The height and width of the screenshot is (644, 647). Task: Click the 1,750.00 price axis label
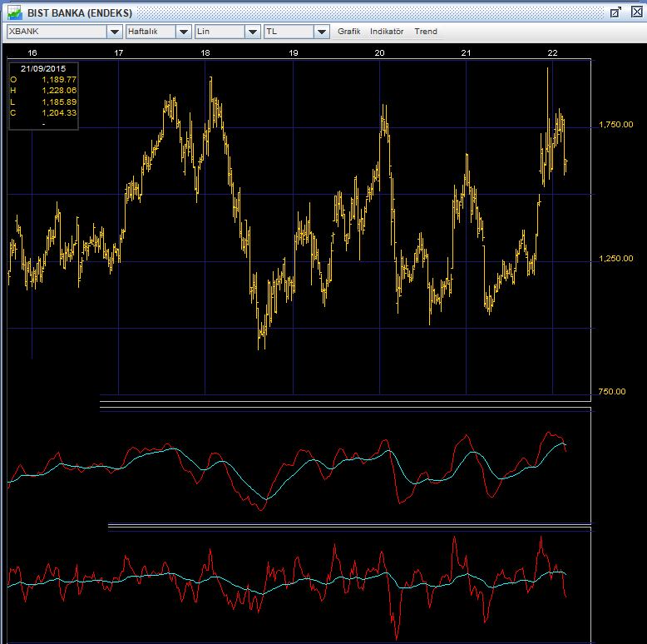(615, 124)
